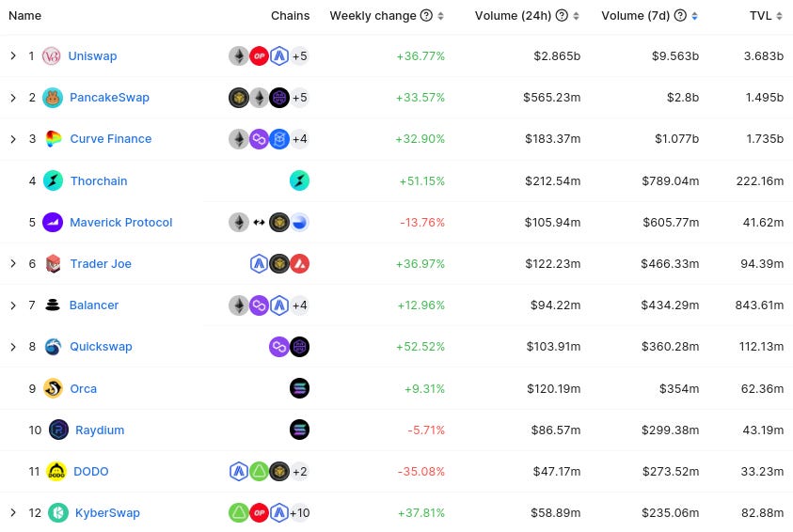This screenshot has width=793, height=532.
Task: Click Optimism icon in KyberSwap row
Action: [259, 513]
